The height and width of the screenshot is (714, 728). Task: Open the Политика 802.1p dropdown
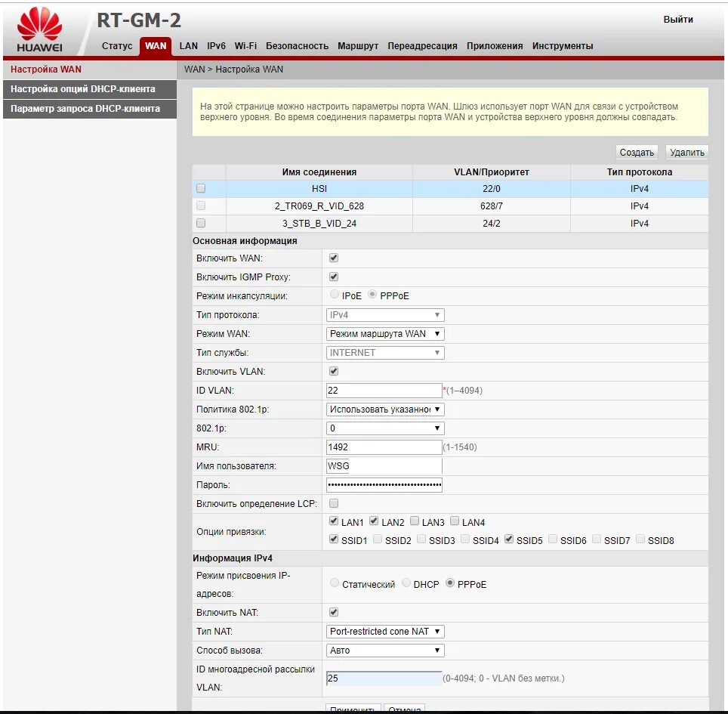coord(385,410)
